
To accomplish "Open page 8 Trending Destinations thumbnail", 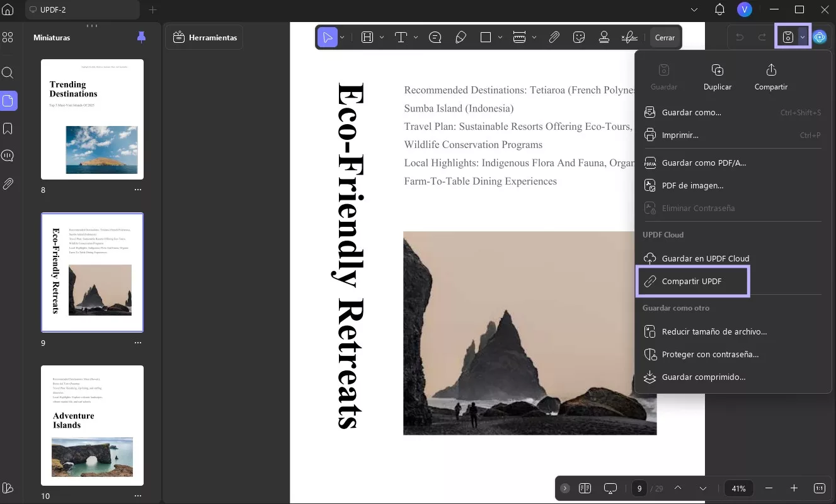I will click(x=92, y=119).
